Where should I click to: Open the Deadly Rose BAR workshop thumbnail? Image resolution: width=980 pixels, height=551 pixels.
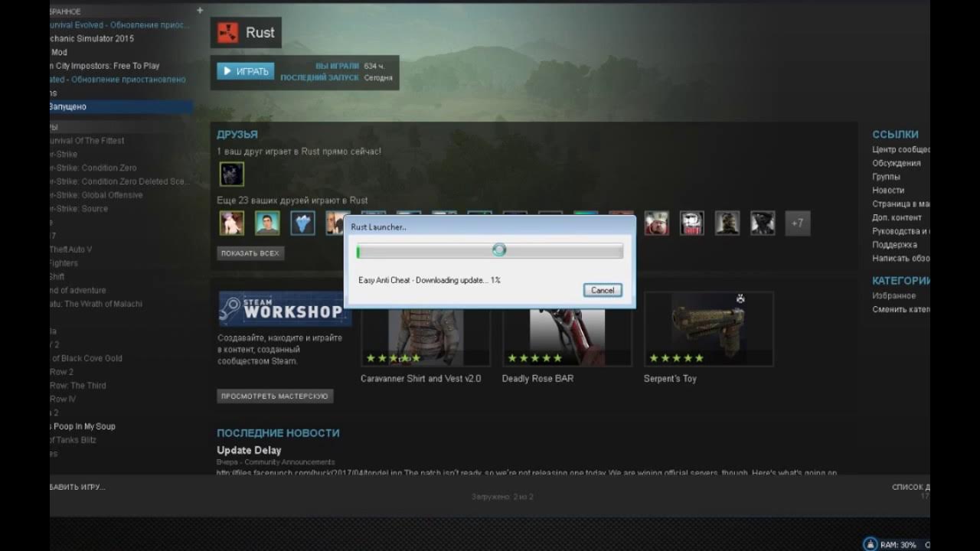point(567,329)
